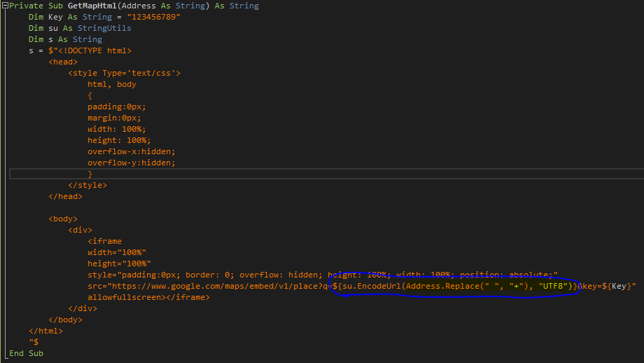Click the su.EncodeUrl call in the circled expression
The height and width of the screenshot is (363, 644).
(373, 286)
